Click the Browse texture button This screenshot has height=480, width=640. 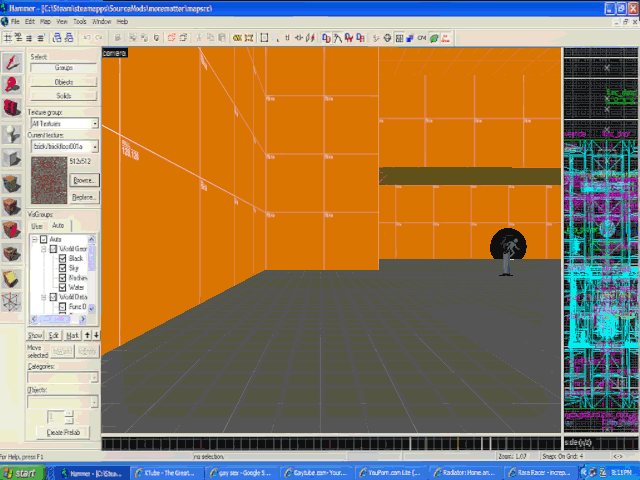pos(84,180)
